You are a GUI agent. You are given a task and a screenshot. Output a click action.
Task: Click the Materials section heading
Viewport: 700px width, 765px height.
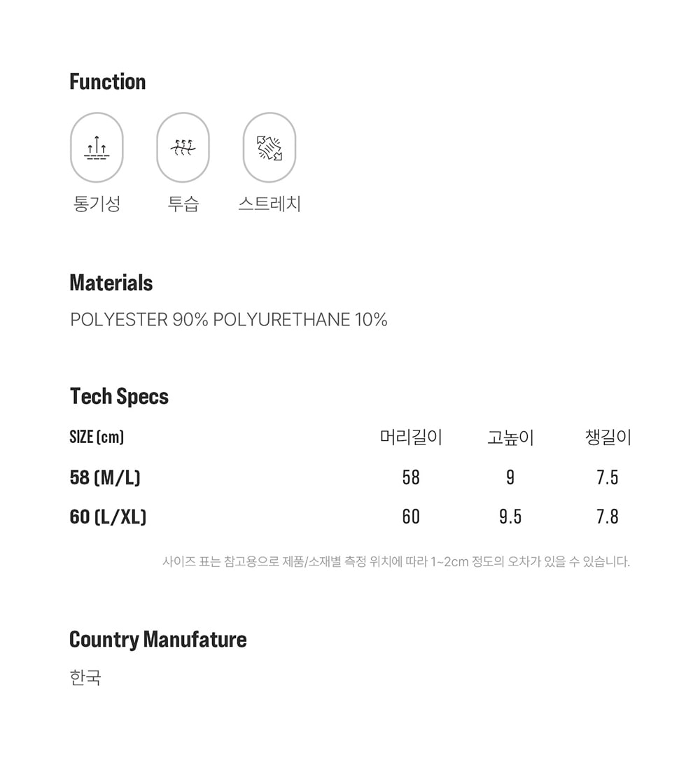pos(111,283)
